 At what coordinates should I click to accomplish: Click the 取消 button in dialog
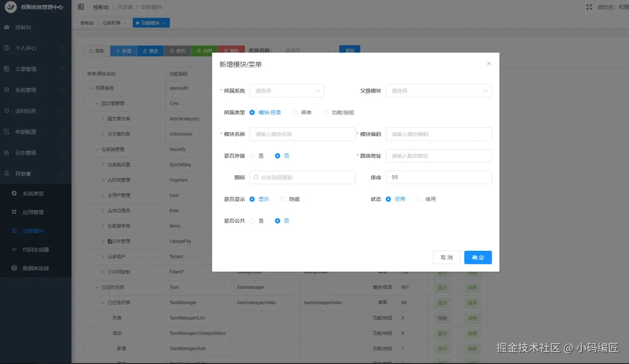(x=446, y=257)
